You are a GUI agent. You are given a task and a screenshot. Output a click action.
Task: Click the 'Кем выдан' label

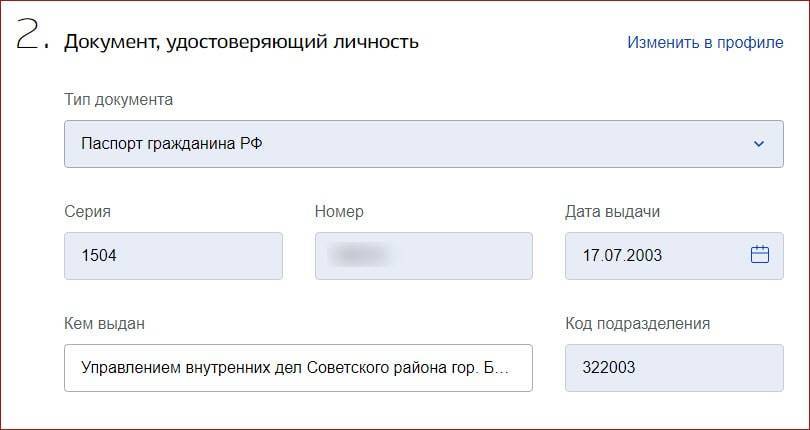(104, 323)
